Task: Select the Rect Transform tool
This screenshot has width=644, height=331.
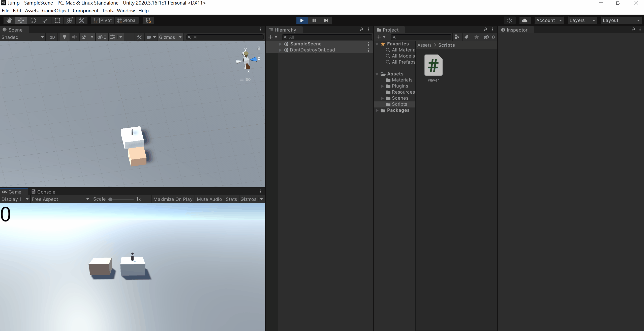Action: pos(57,20)
